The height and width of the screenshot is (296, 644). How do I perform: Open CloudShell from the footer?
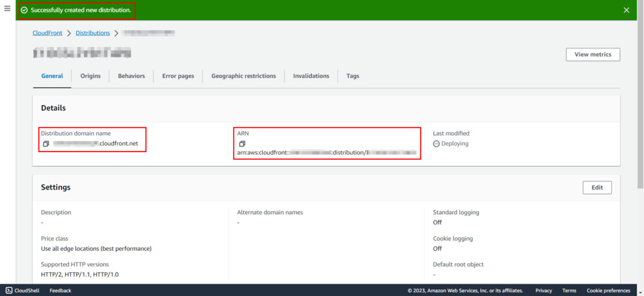[23, 291]
